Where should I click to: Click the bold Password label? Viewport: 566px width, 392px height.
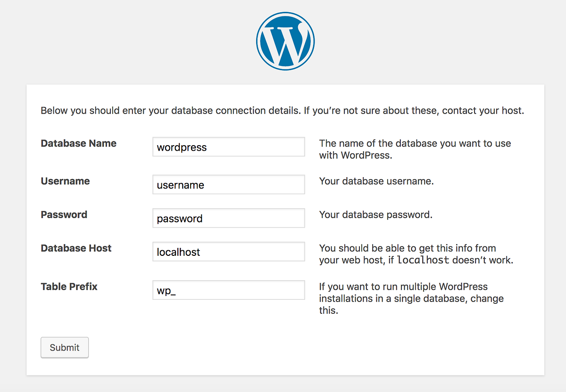coord(64,214)
